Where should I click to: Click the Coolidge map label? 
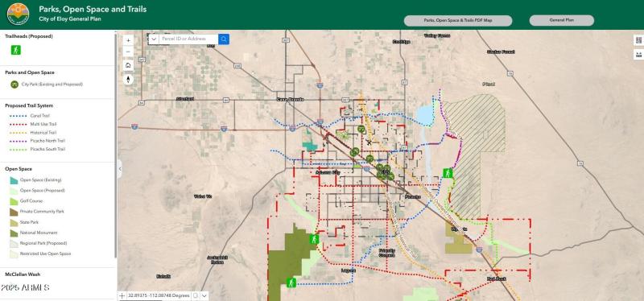pos(401,42)
